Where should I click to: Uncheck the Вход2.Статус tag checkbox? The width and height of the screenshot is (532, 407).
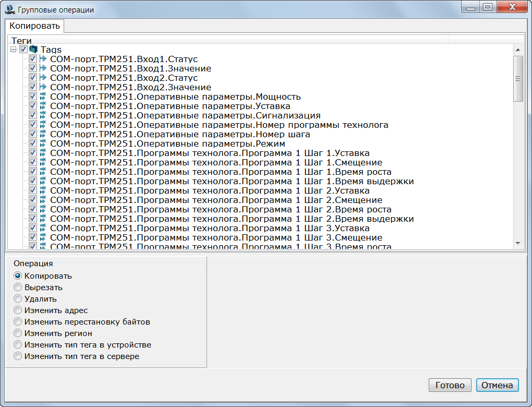coord(32,77)
